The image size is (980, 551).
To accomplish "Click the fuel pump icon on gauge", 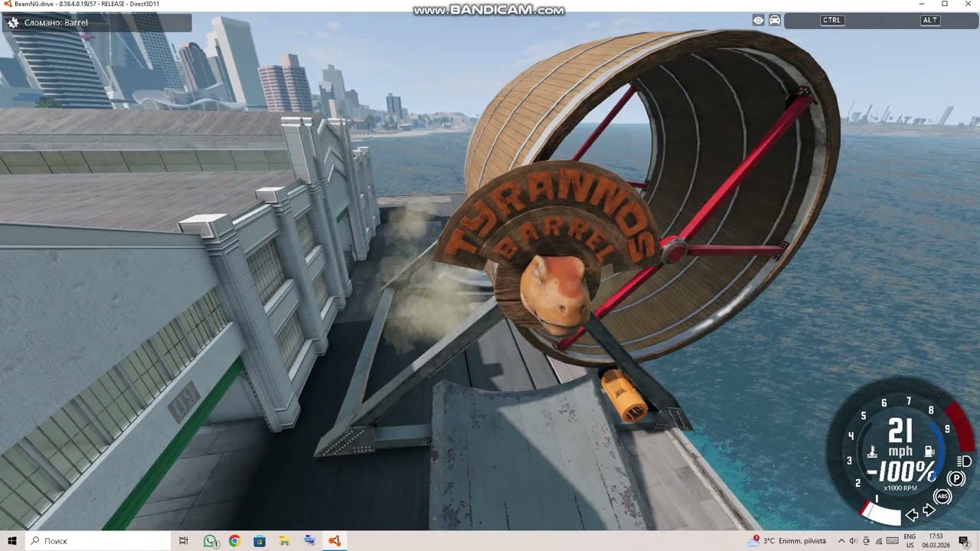I will point(929,452).
